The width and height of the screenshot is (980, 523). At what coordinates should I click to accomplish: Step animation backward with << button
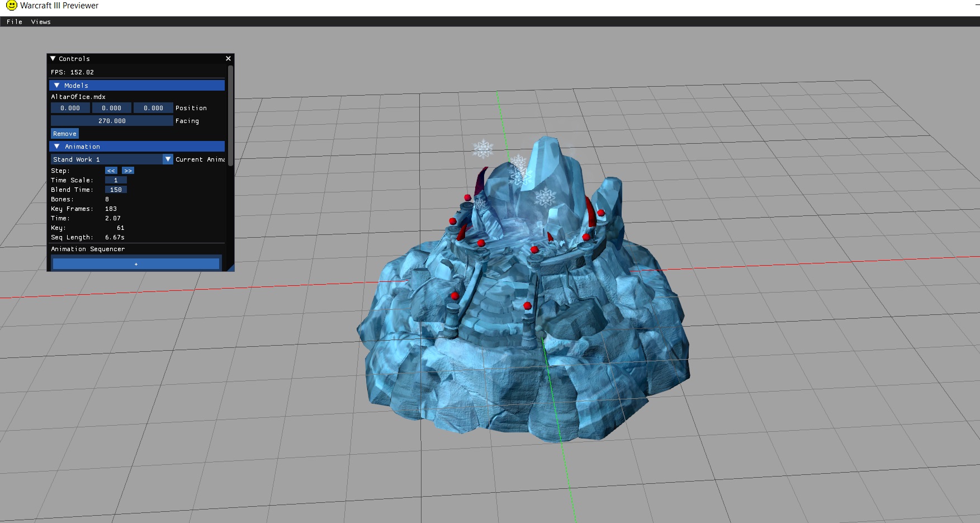click(111, 171)
